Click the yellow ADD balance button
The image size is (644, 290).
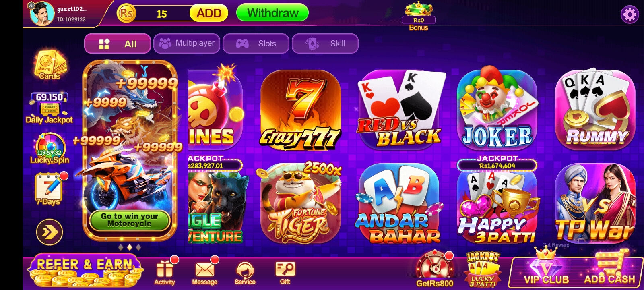pos(209,13)
